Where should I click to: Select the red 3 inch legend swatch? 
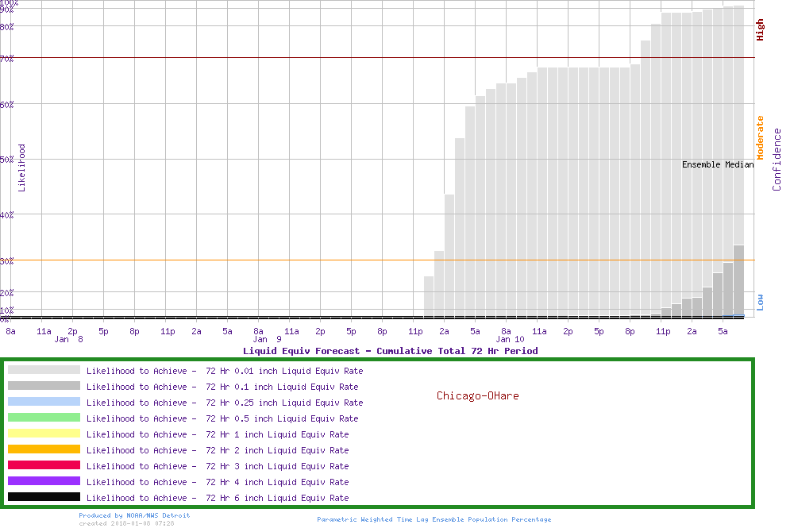pos(44,465)
